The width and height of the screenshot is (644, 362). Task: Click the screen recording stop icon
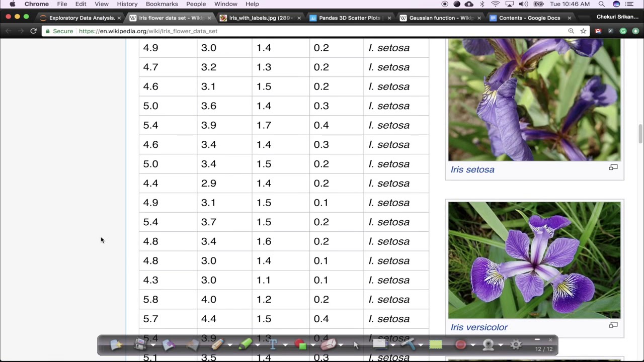(445, 4)
